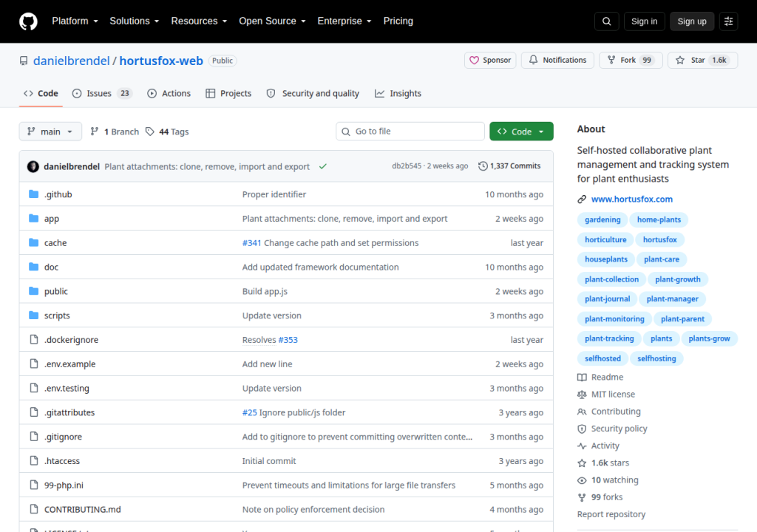
Task: Click the green check status icon
Action: (323, 166)
